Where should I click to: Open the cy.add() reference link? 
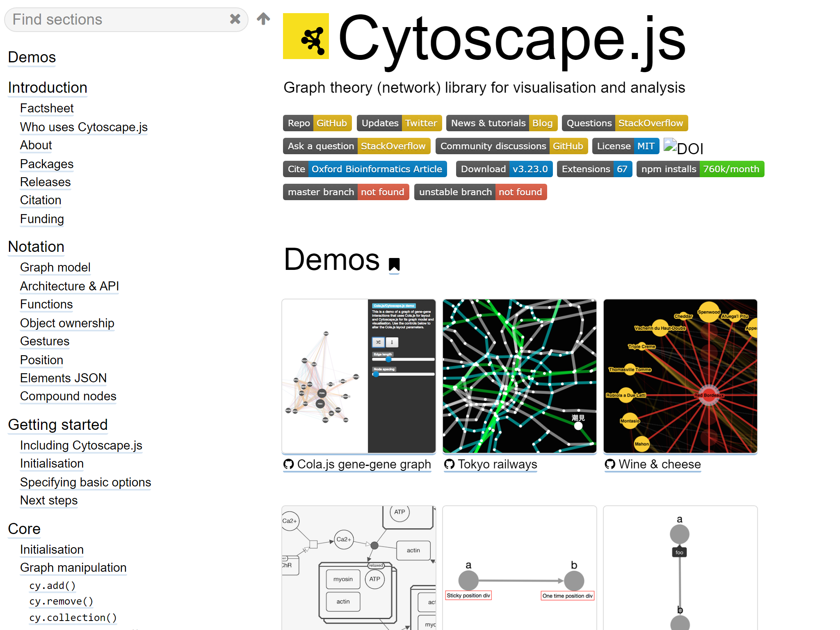(x=52, y=586)
